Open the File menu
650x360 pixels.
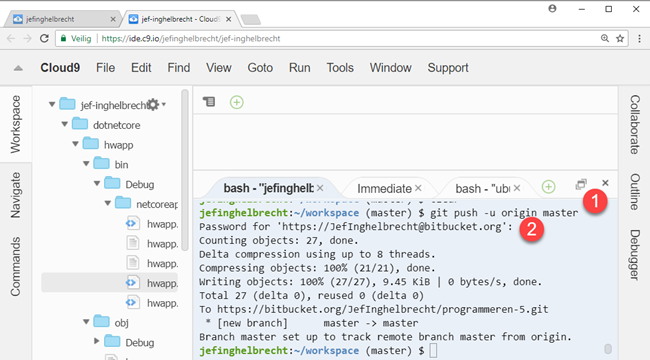[105, 68]
